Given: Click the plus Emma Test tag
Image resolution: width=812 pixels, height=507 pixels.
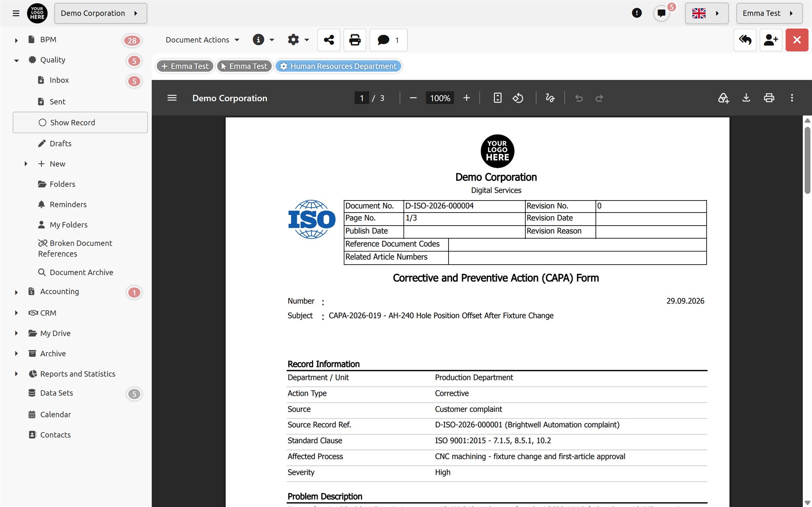Looking at the screenshot, I should point(185,66).
